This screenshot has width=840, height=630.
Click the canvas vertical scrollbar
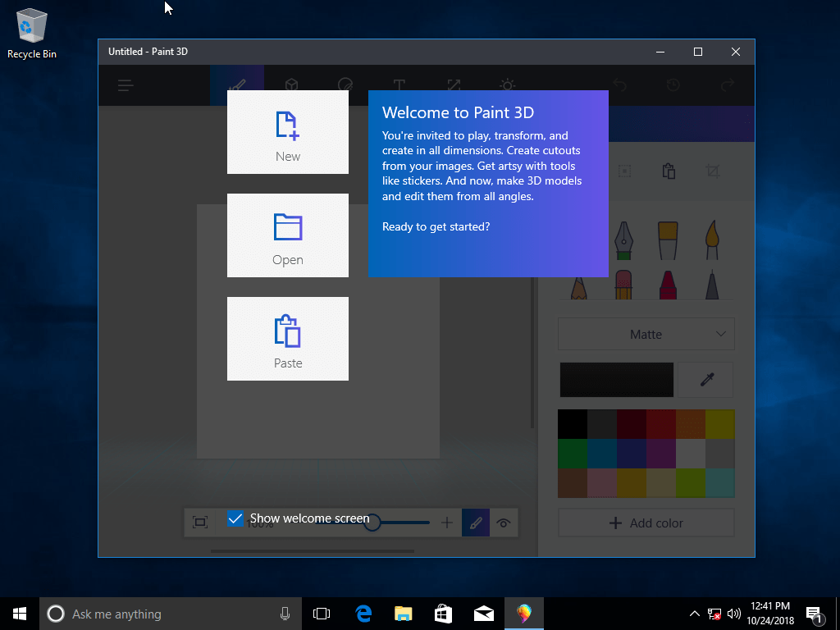pyautogui.click(x=532, y=353)
